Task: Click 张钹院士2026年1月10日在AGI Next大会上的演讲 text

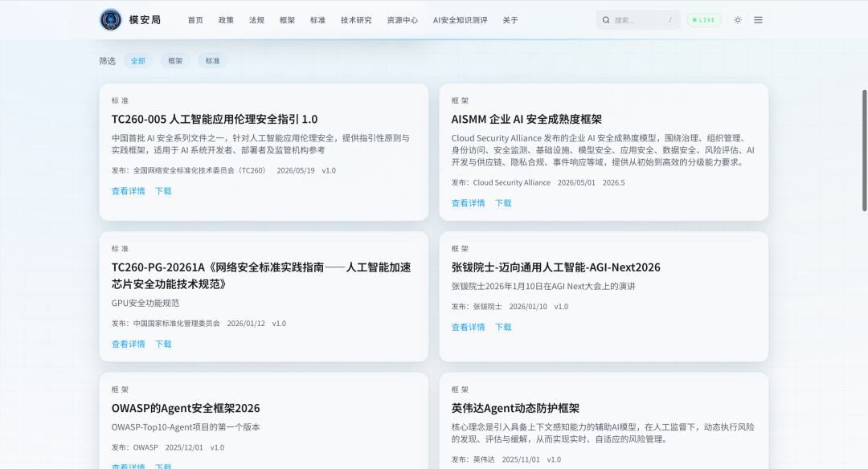Action: 543,287
